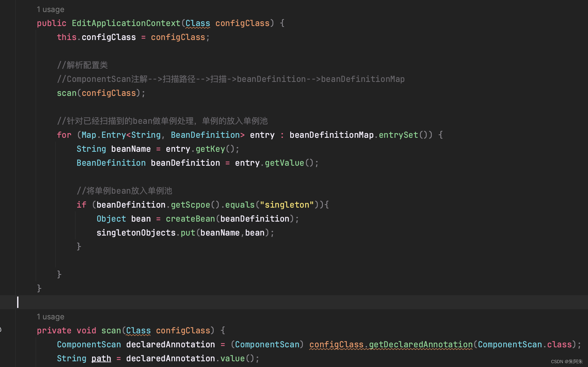Click declaredAnnotation variable declaration
The image size is (588, 367).
pyautogui.click(x=170, y=344)
